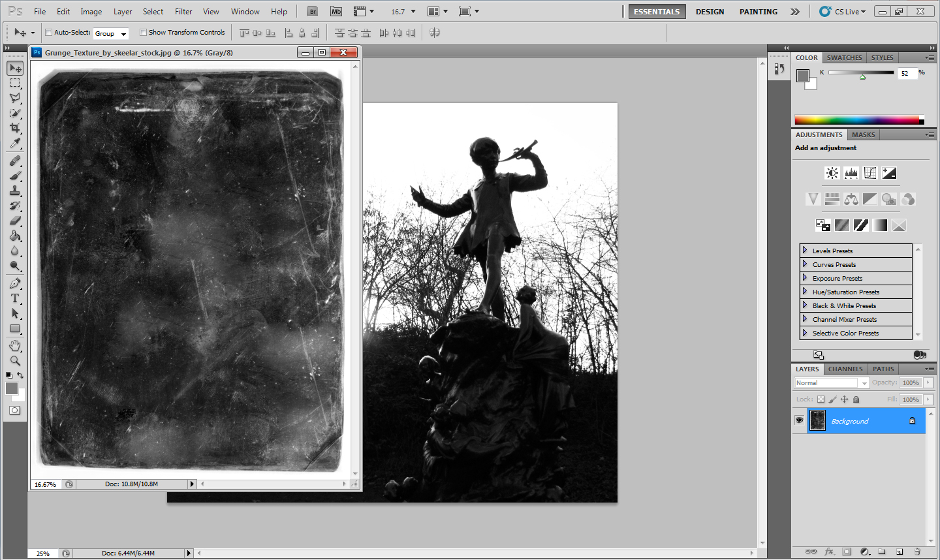Viewport: 940px width, 560px height.
Task: Click the Essentials workspace button
Action: pyautogui.click(x=657, y=12)
